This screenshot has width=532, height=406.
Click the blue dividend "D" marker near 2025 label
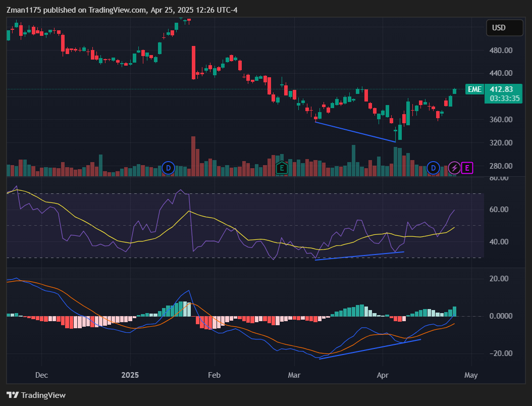[168, 168]
